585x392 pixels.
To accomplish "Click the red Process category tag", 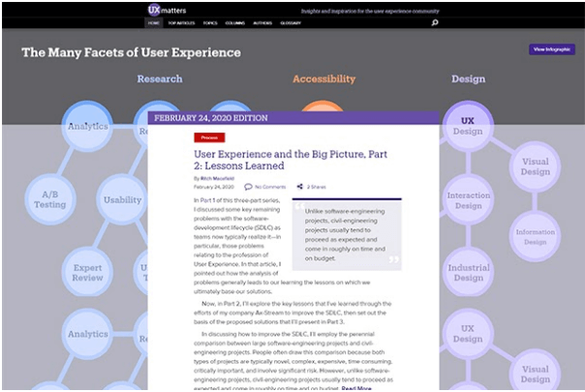I will [209, 137].
